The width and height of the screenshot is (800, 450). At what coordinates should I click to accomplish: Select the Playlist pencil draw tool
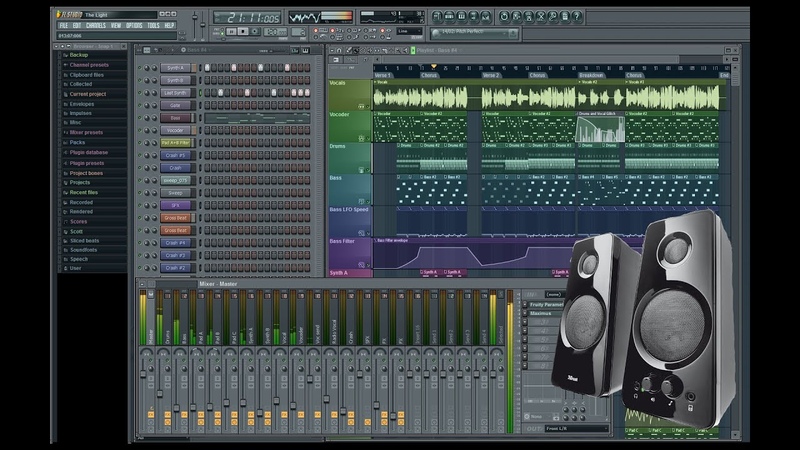(349, 50)
